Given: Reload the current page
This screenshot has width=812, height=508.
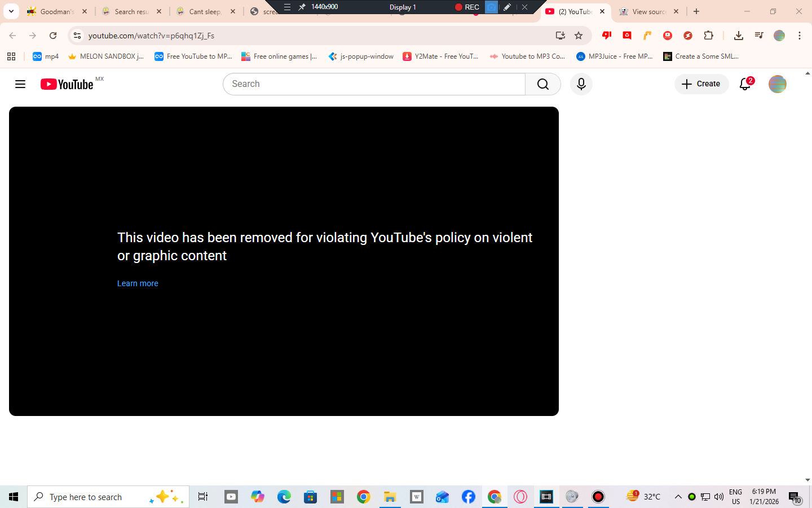Looking at the screenshot, I should [53, 36].
